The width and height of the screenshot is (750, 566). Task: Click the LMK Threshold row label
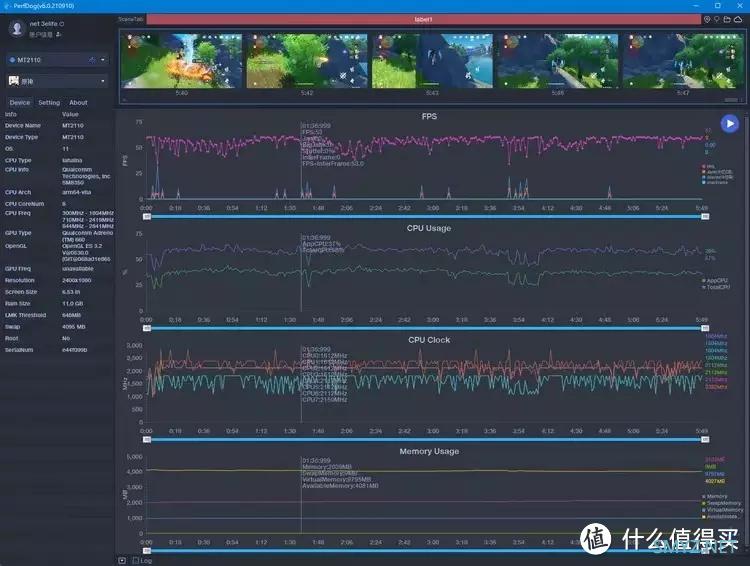(25, 315)
